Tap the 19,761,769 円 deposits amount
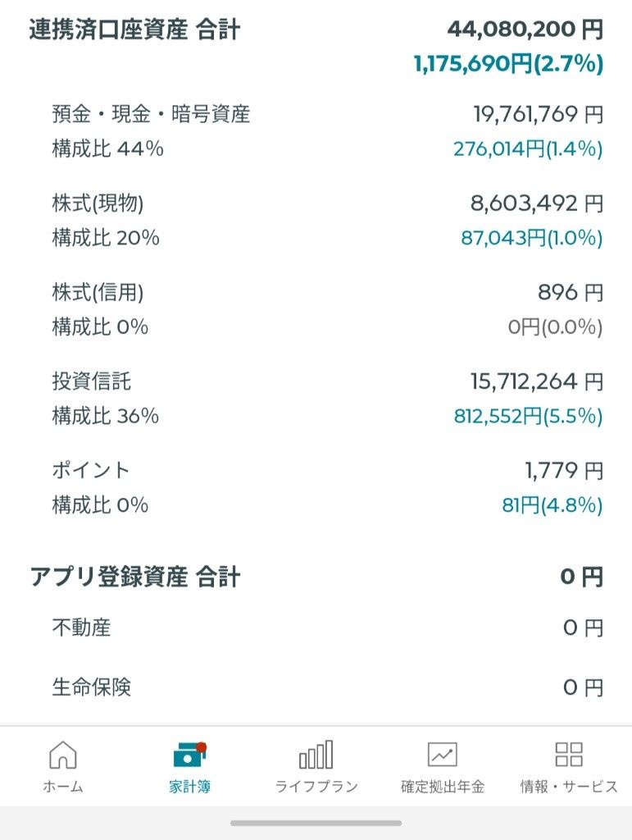The height and width of the screenshot is (840, 632). (x=538, y=114)
